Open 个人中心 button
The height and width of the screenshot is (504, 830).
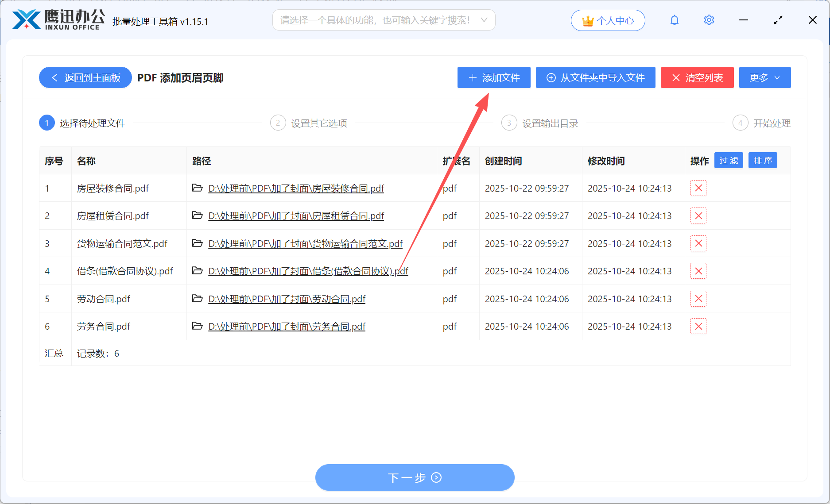coord(608,20)
